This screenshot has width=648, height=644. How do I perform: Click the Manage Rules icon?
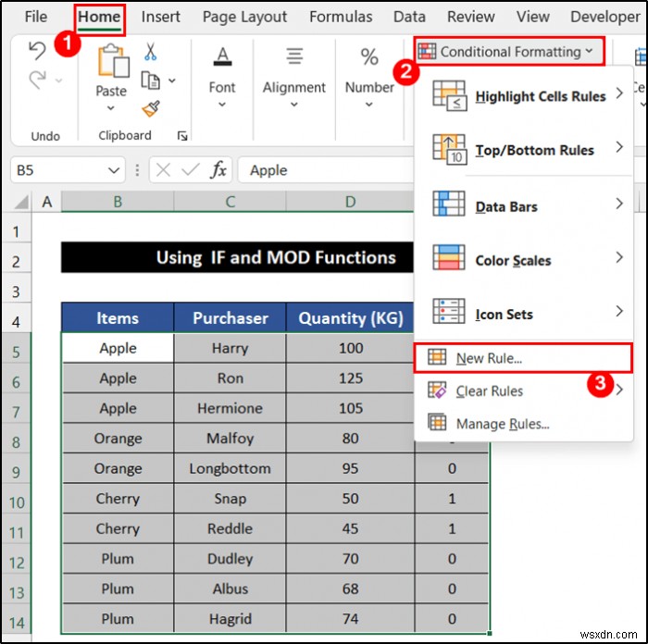tap(436, 422)
